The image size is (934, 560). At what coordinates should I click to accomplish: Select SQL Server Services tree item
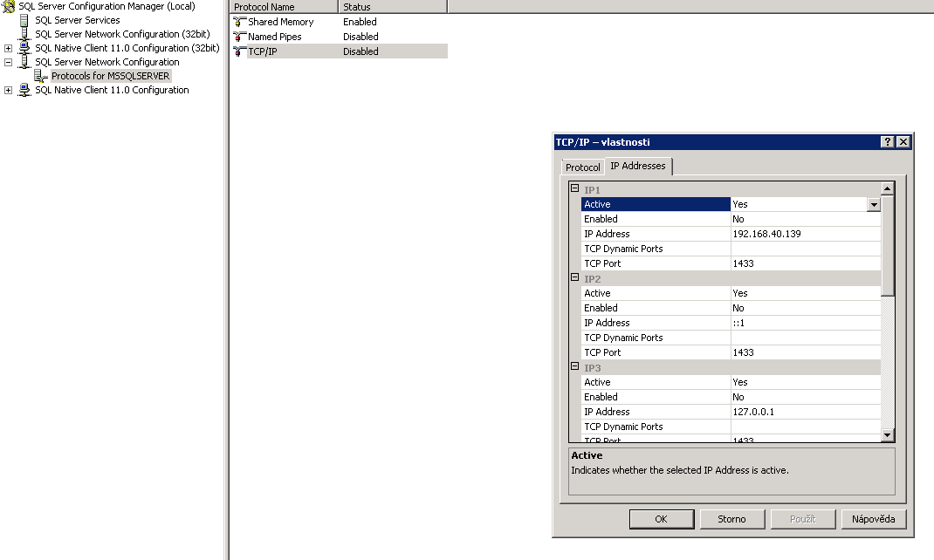coord(78,20)
